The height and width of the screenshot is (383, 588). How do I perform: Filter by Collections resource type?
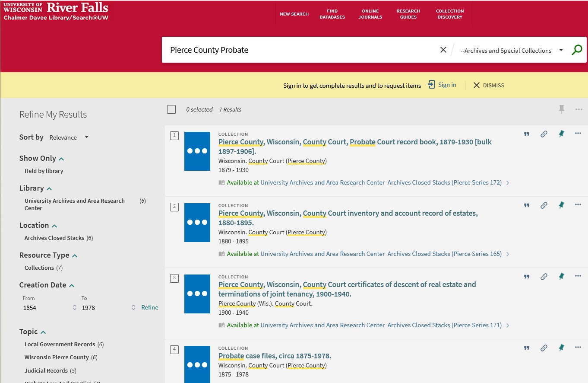tap(39, 268)
